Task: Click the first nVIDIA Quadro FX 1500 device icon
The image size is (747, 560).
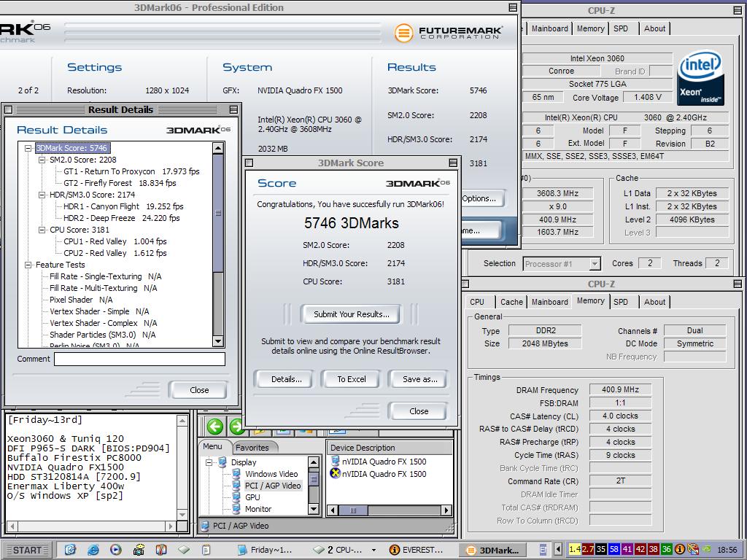Action: click(336, 461)
